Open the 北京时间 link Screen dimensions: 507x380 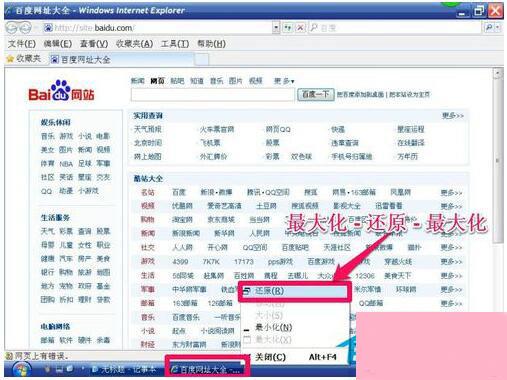point(148,143)
